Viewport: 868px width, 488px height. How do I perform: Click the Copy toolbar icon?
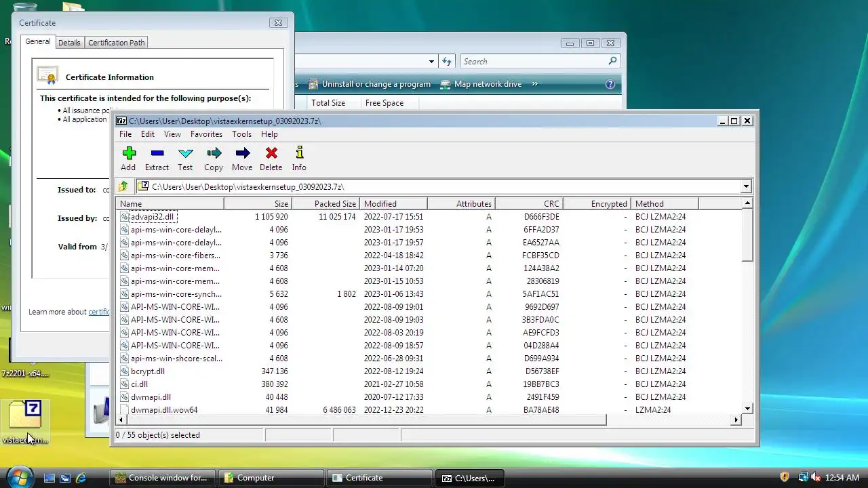(214, 153)
